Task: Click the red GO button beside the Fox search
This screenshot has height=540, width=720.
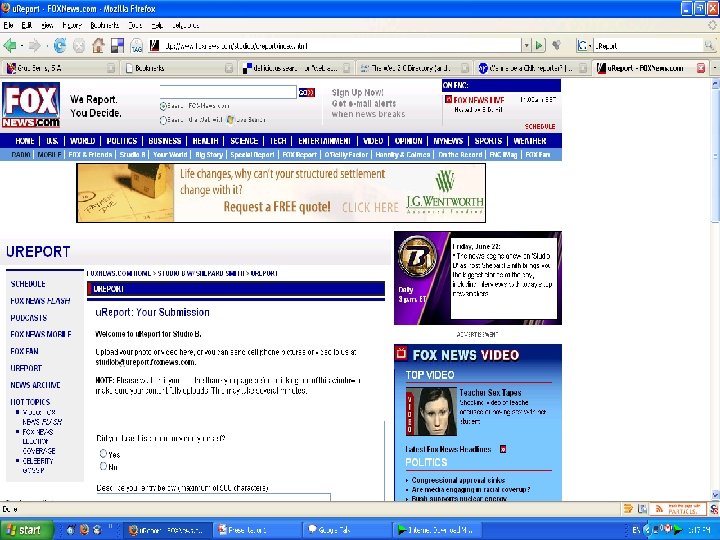Action: 307,93
